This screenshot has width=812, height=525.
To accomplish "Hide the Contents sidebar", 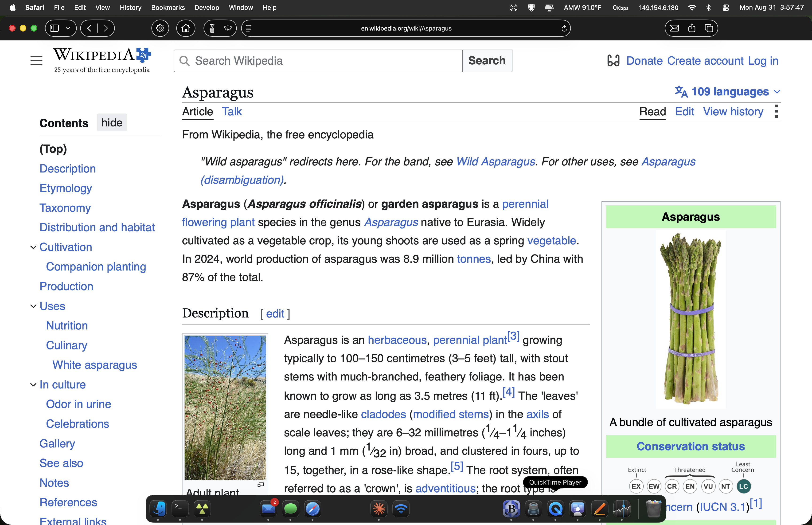I will click(x=112, y=122).
